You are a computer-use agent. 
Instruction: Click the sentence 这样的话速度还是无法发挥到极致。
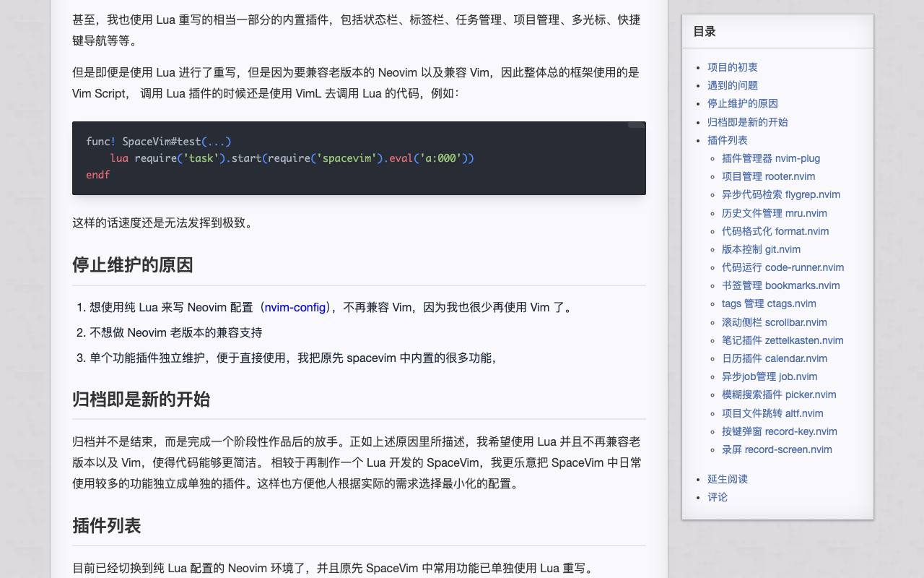point(165,223)
